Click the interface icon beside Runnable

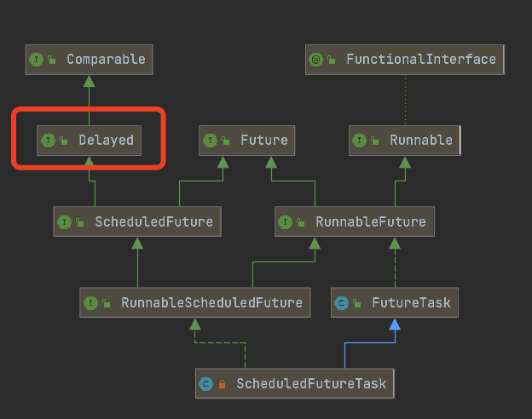click(x=360, y=140)
